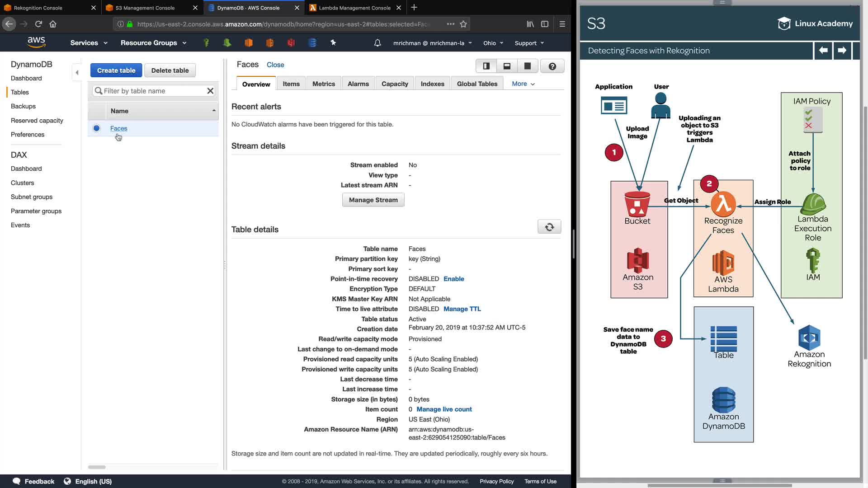Switch to the Items tab
Screen dimensions: 868x488
(x=291, y=84)
